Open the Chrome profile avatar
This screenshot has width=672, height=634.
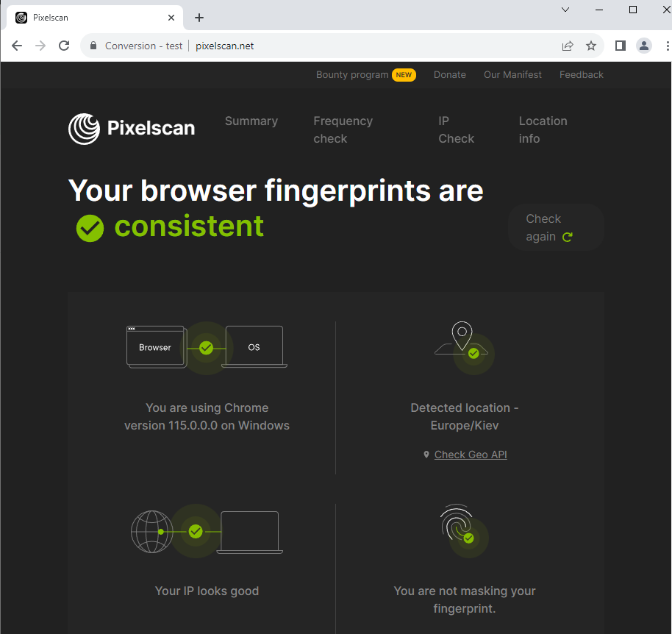(x=644, y=46)
